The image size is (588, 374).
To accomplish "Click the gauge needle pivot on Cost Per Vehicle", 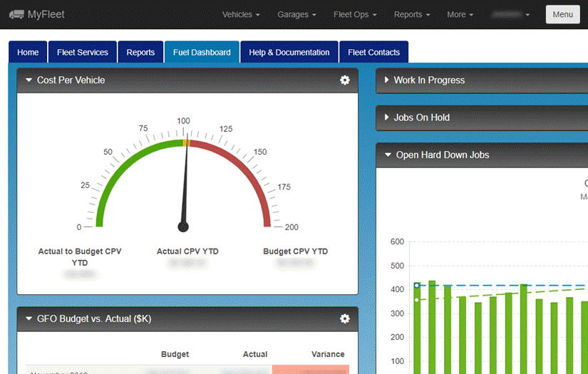I will [x=183, y=227].
